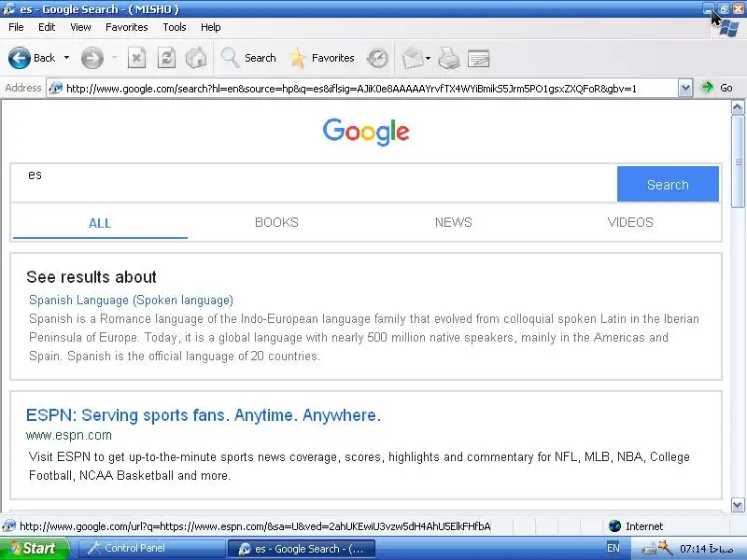Click the system tray tools icon
Viewport: 747px width, 560px height.
click(x=666, y=548)
